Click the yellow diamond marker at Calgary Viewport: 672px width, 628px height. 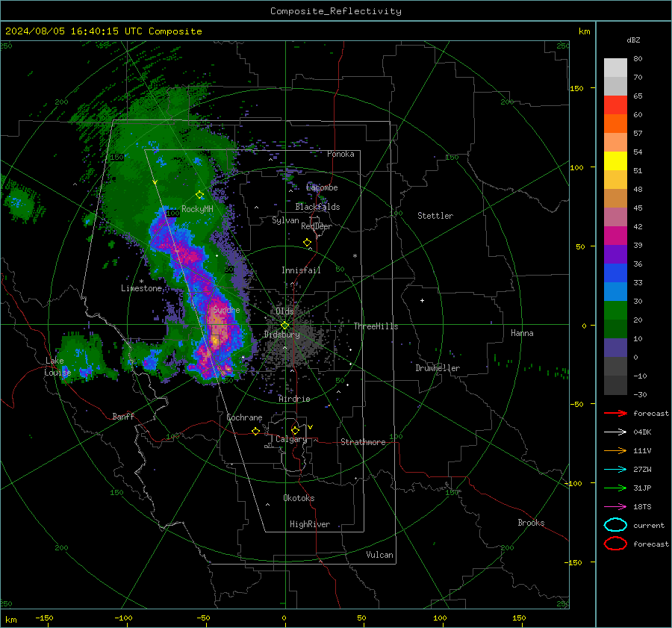pyautogui.click(x=295, y=430)
